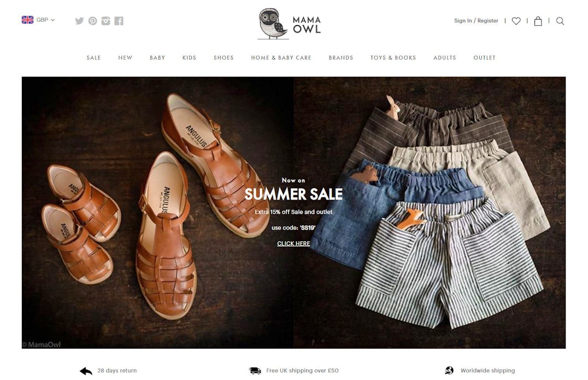Open the SALE menu

[94, 58]
